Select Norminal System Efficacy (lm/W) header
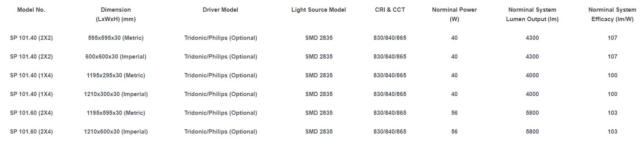 coord(612,14)
